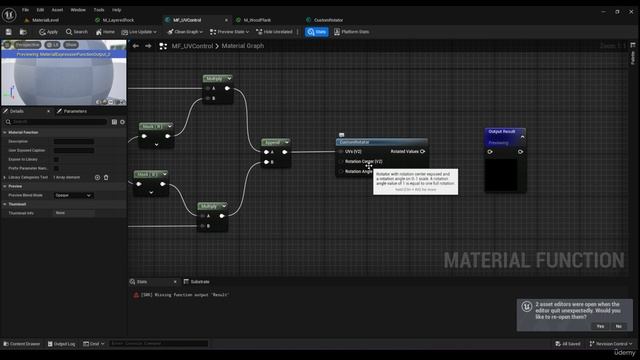Open the Edit menu
This screenshot has height=360, width=640.
(40, 10)
